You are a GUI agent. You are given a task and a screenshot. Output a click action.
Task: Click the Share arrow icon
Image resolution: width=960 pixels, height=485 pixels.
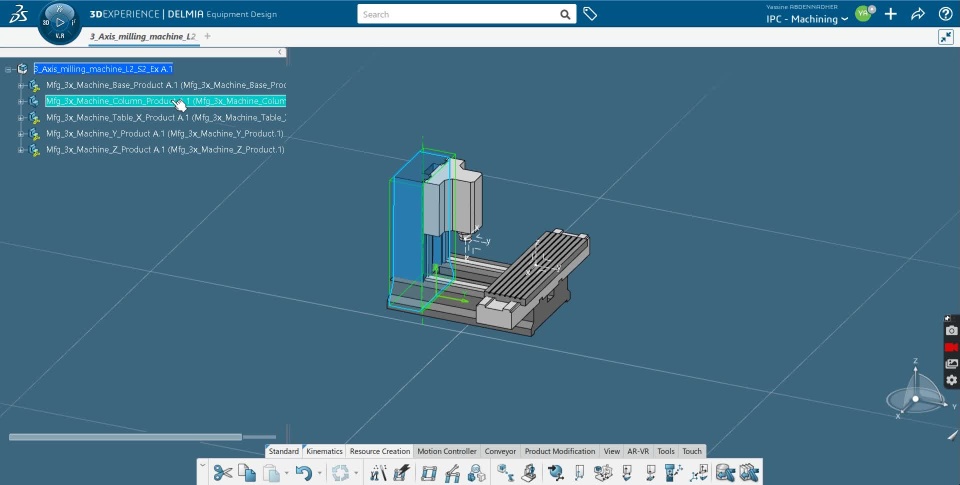[917, 14]
